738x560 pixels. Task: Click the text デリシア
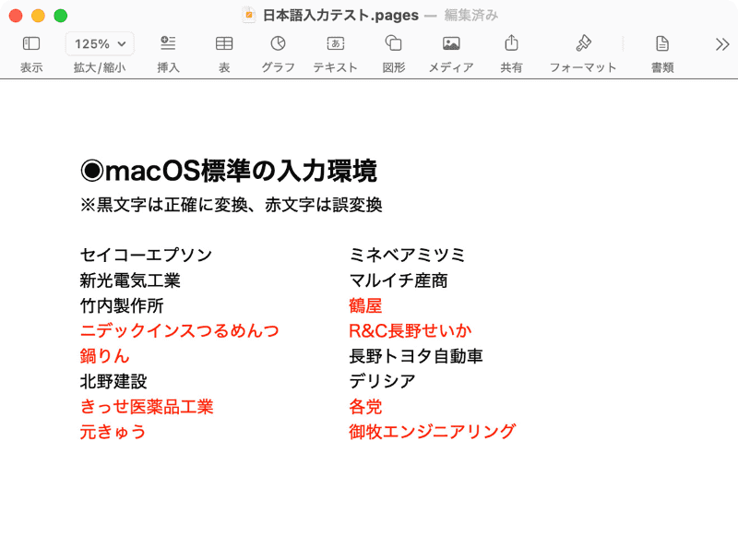(382, 381)
